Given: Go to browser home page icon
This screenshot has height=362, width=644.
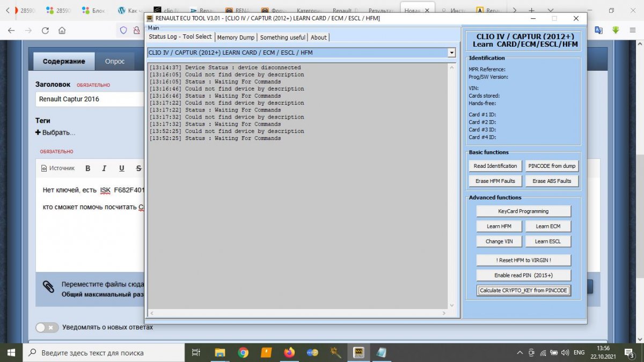Looking at the screenshot, I should click(x=62, y=31).
